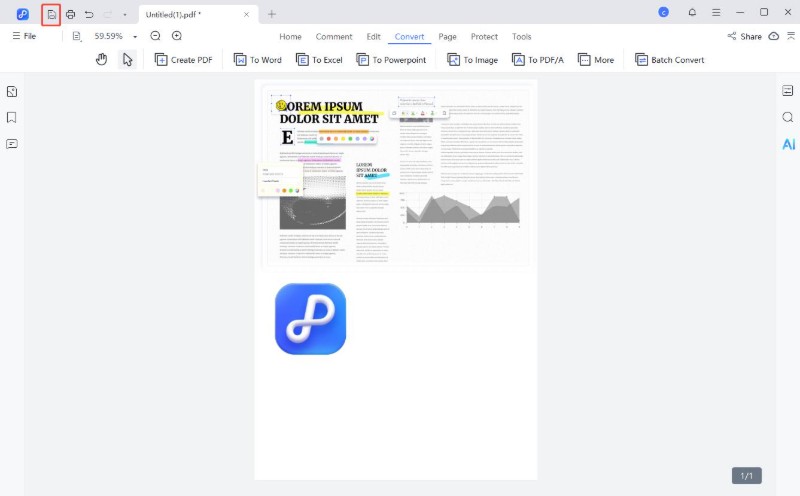This screenshot has width=800, height=496.
Task: Open the bookmarks panel icon
Action: click(x=12, y=117)
